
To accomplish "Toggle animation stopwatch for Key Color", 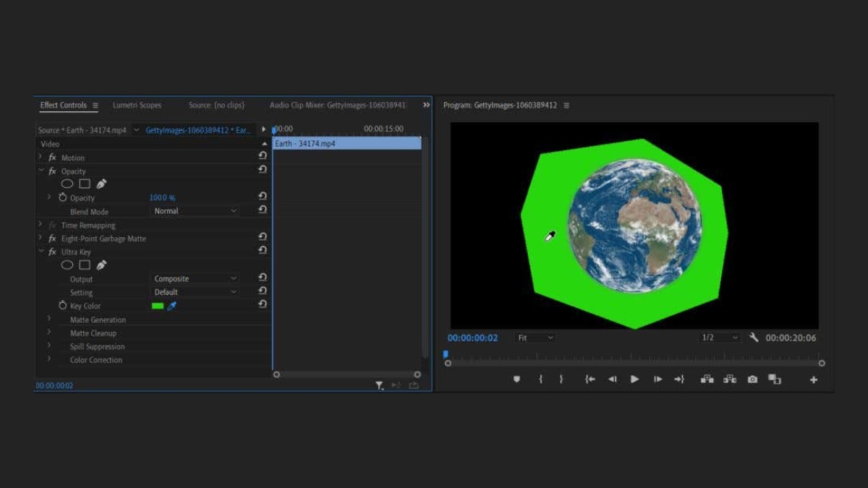I will (x=62, y=306).
